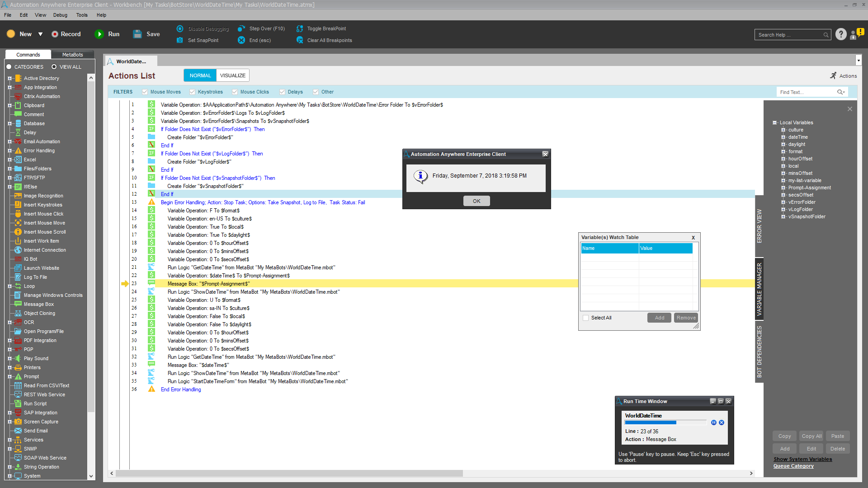Open the Debug menu

click(60, 15)
